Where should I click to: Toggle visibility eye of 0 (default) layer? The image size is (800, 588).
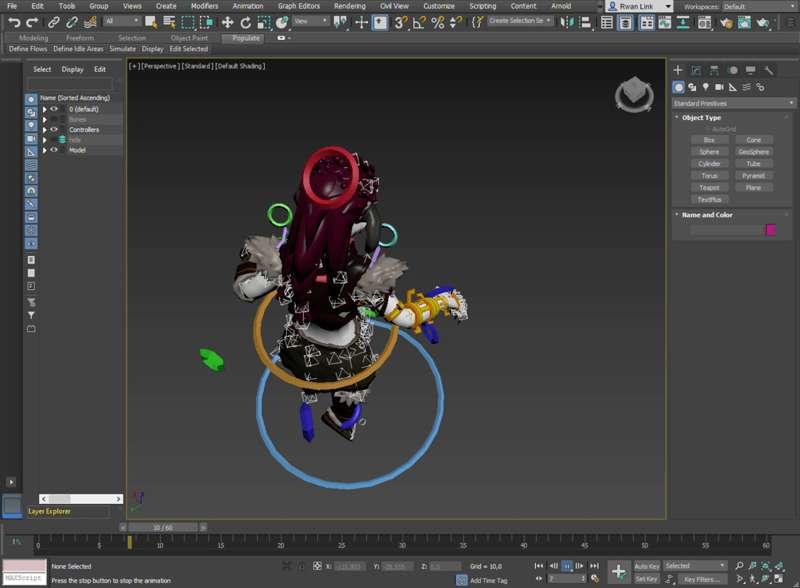tap(54, 109)
